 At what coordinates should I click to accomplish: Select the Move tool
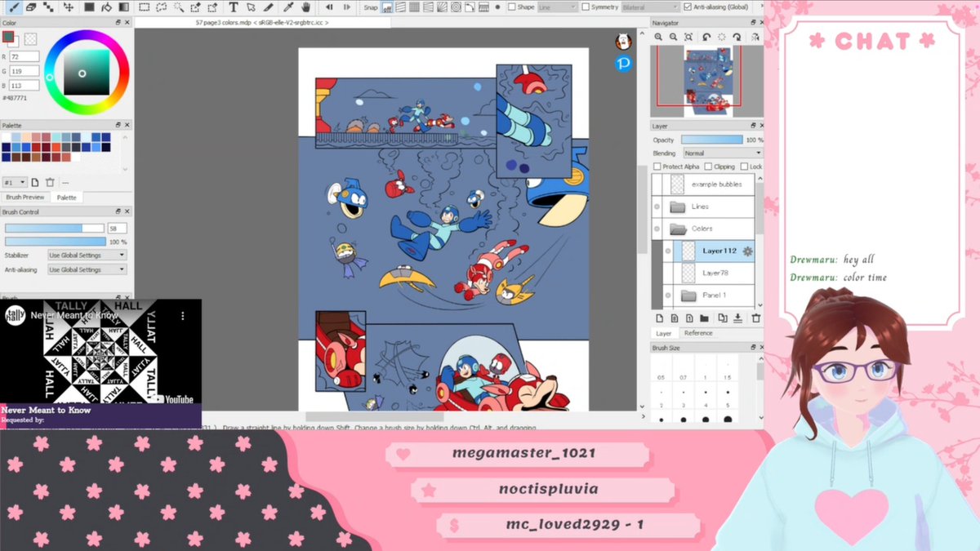click(x=69, y=7)
